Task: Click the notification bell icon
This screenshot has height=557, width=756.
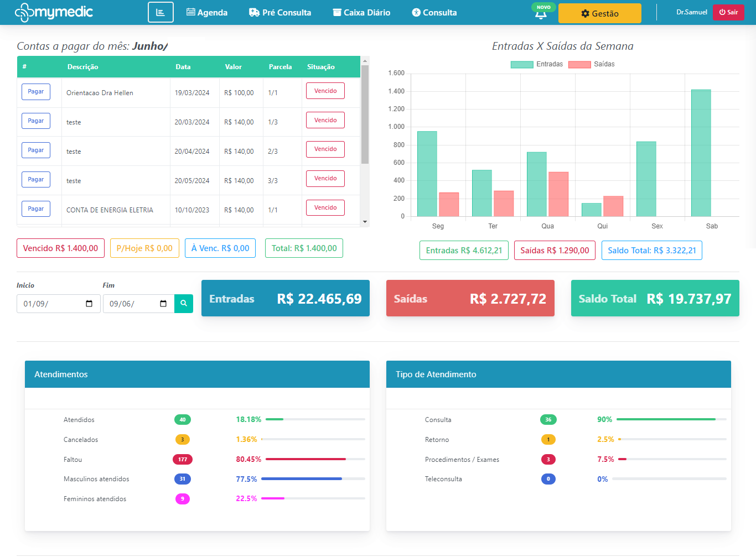Action: coord(541,14)
